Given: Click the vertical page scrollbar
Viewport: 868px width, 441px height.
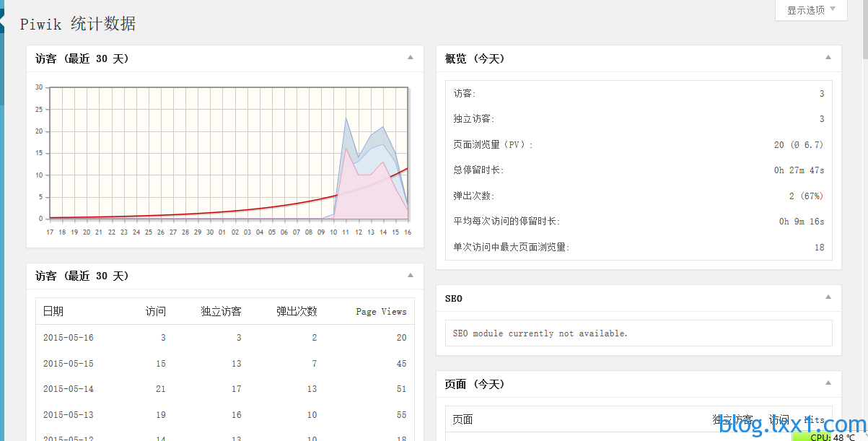Looking at the screenshot, I should pyautogui.click(x=864, y=217).
